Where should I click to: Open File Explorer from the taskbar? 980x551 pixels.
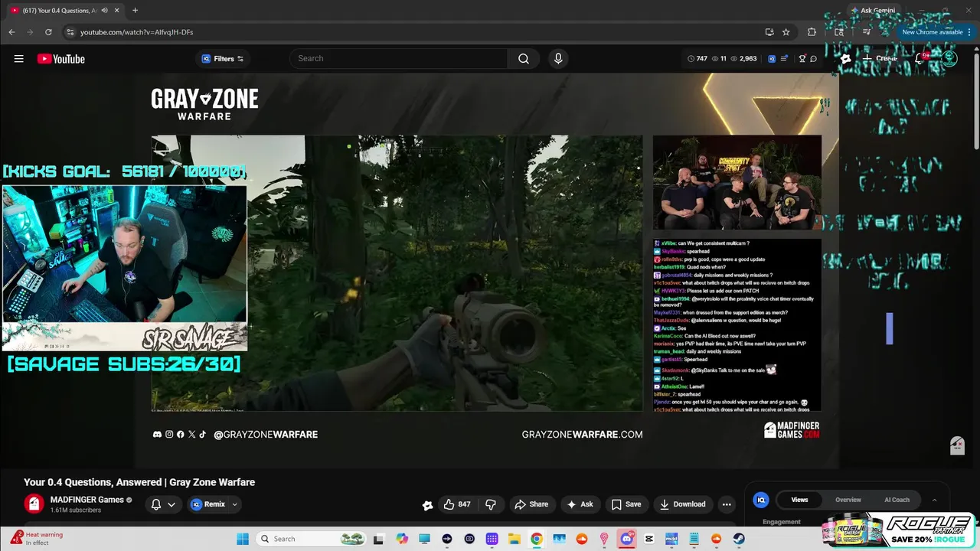514,539
